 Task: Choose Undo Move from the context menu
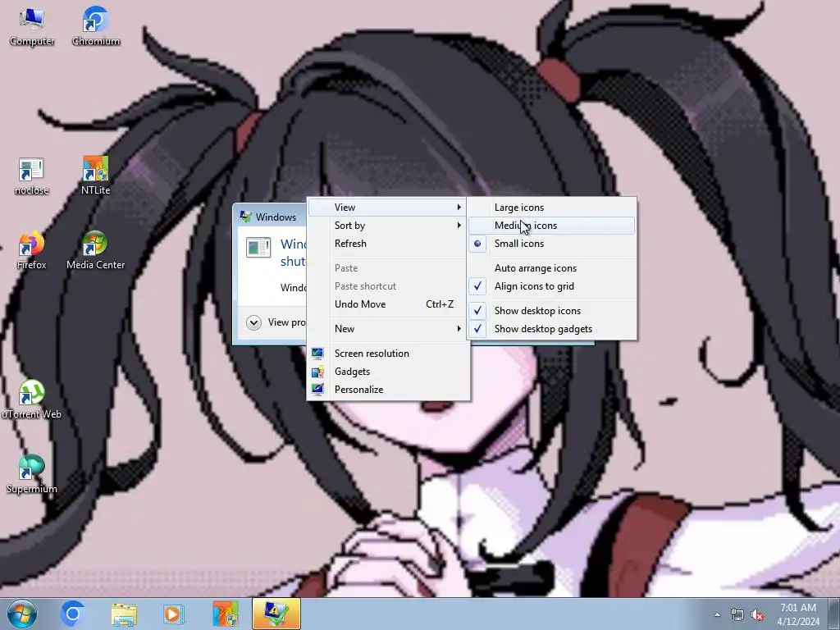[388, 304]
